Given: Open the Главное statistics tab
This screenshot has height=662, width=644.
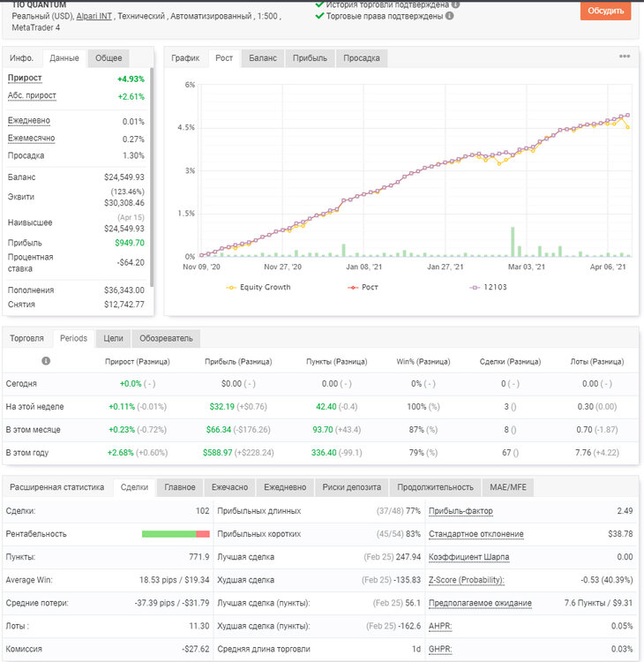Looking at the screenshot, I should (x=180, y=487).
